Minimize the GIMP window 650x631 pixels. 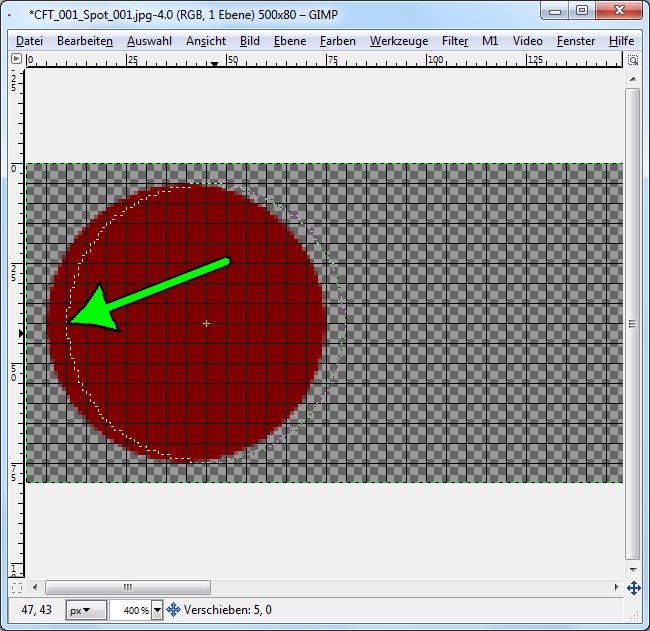coord(555,11)
